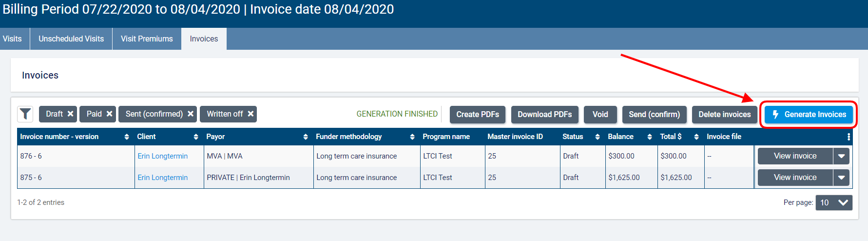This screenshot has width=868, height=241.
Task: View invoice for row 875 - 6
Action: tap(795, 178)
